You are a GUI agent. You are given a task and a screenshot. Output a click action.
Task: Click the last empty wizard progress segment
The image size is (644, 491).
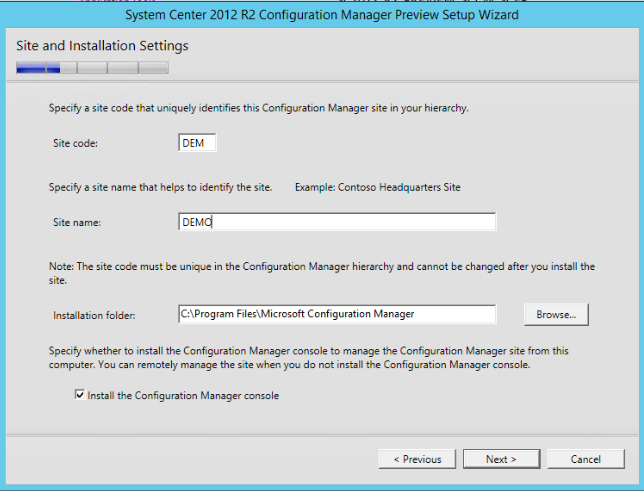[x=153, y=68]
